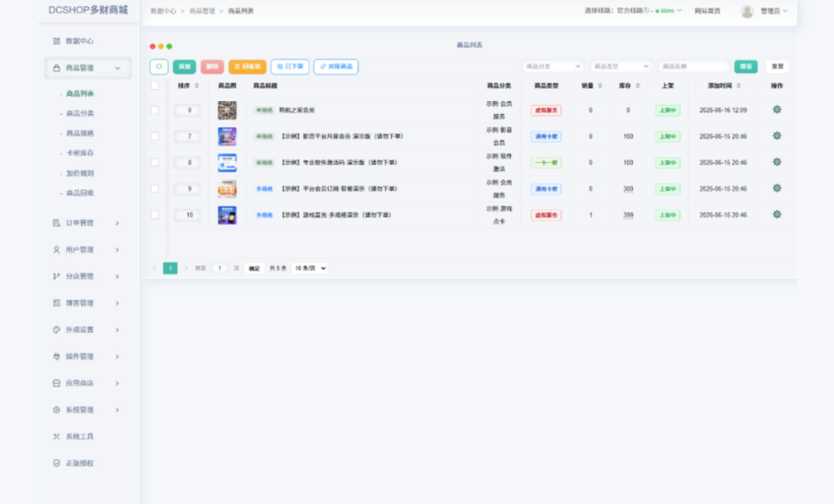Image resolution: width=834 pixels, height=504 pixels.
Task: Tick checkbox for the 影音平台 product row
Action: coord(155,136)
